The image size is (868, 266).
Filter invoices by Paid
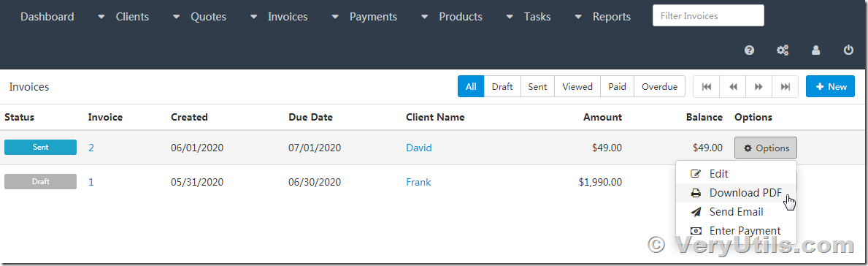point(617,86)
